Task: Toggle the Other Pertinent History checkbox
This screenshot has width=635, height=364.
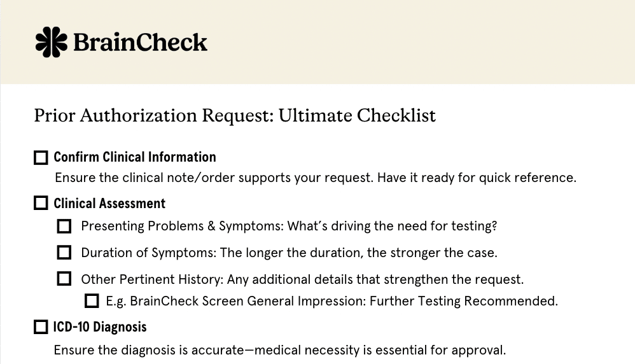Action: (64, 279)
